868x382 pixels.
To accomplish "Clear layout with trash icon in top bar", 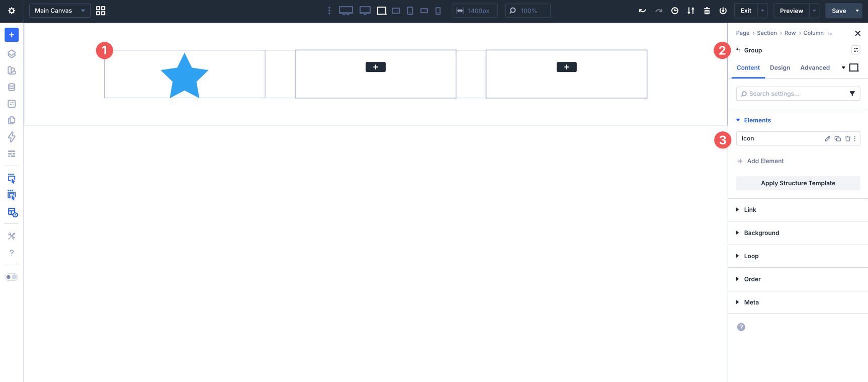I will click(707, 11).
